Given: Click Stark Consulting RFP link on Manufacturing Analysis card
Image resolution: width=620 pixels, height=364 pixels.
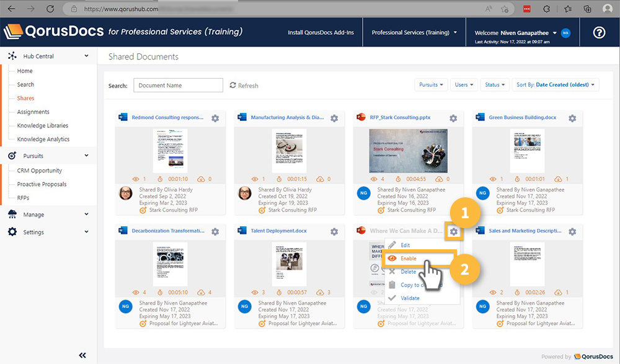Looking at the screenshot, I should pos(293,210).
